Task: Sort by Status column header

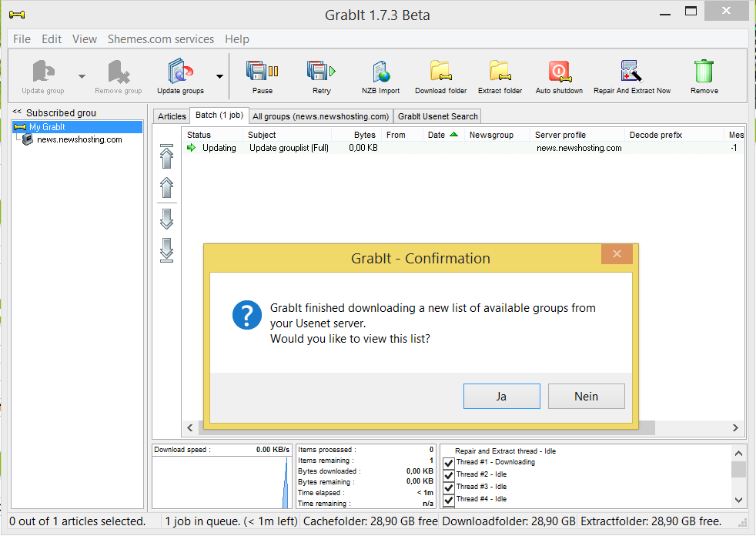Action: [x=212, y=135]
